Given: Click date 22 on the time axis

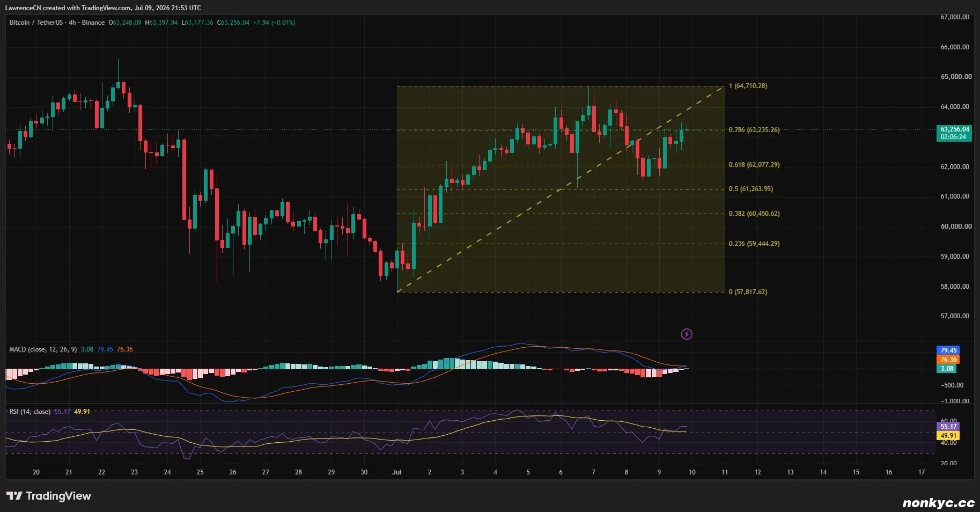Looking at the screenshot, I should 101,472.
